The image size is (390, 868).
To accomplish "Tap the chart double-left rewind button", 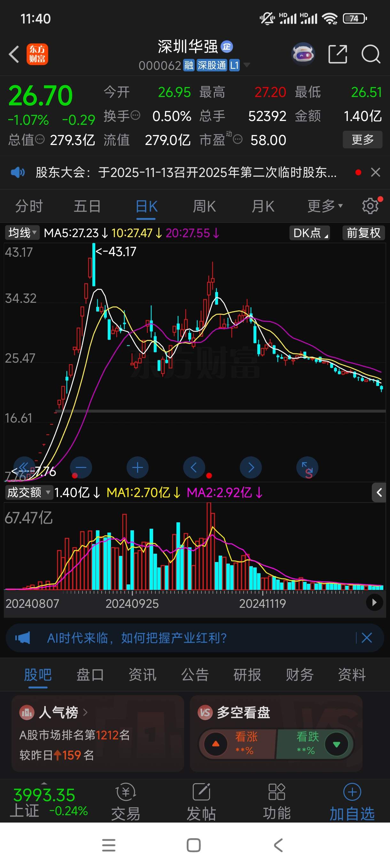I will (24, 467).
